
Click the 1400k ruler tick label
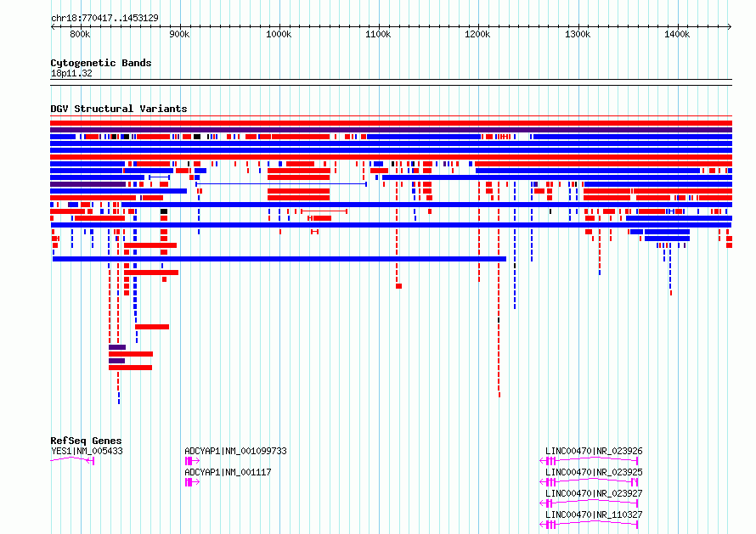(677, 34)
